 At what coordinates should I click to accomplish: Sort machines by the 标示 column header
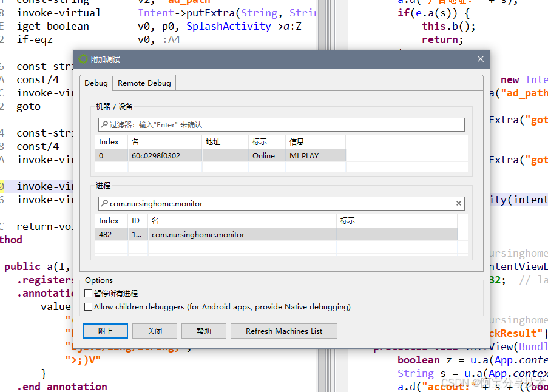pos(268,142)
